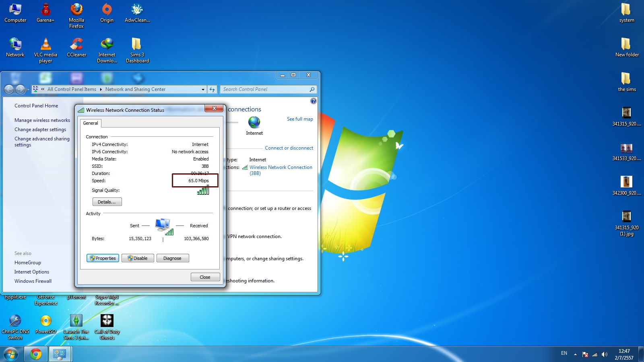This screenshot has width=644, height=362.
Task: Open the tray wireless signal icon
Action: coord(594,354)
